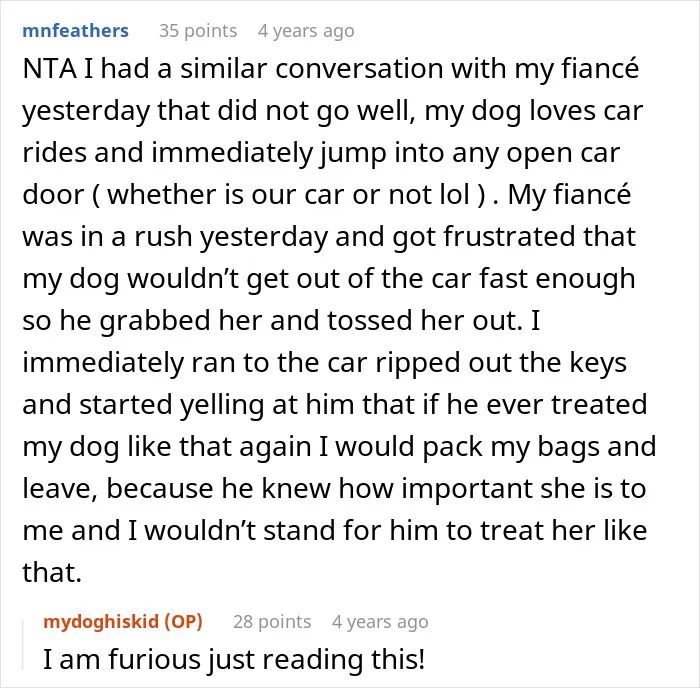Open the mydoghiskid reply's 4 years ago timestamp
700x688 pixels.
380,622
